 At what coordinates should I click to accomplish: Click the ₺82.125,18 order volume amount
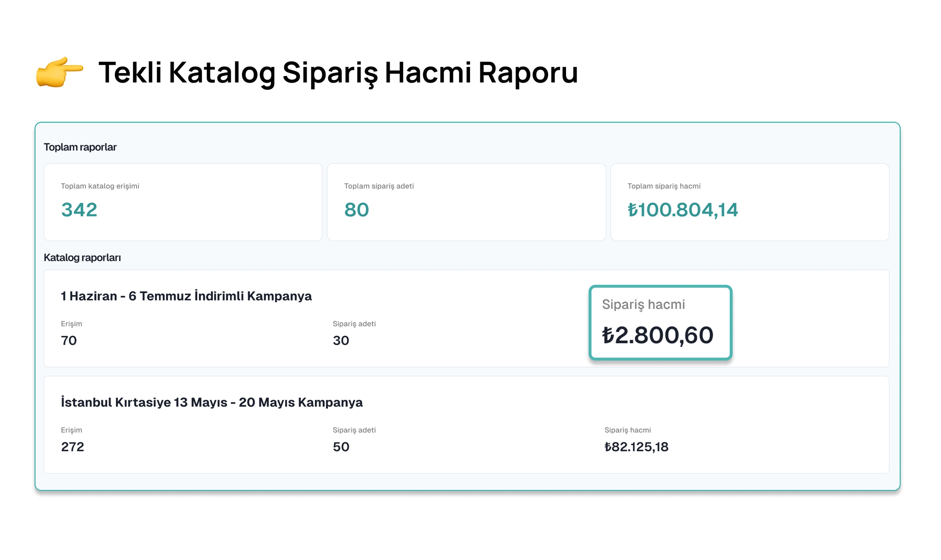coord(636,447)
